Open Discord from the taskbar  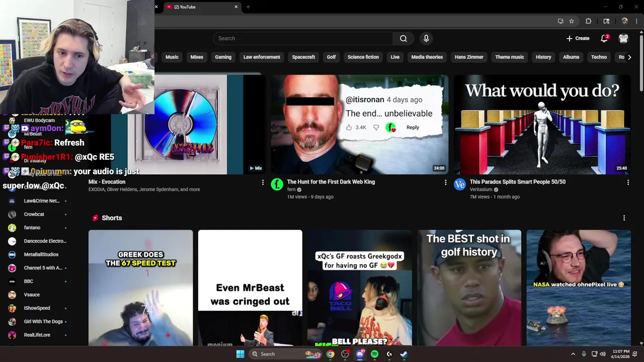tap(360, 354)
